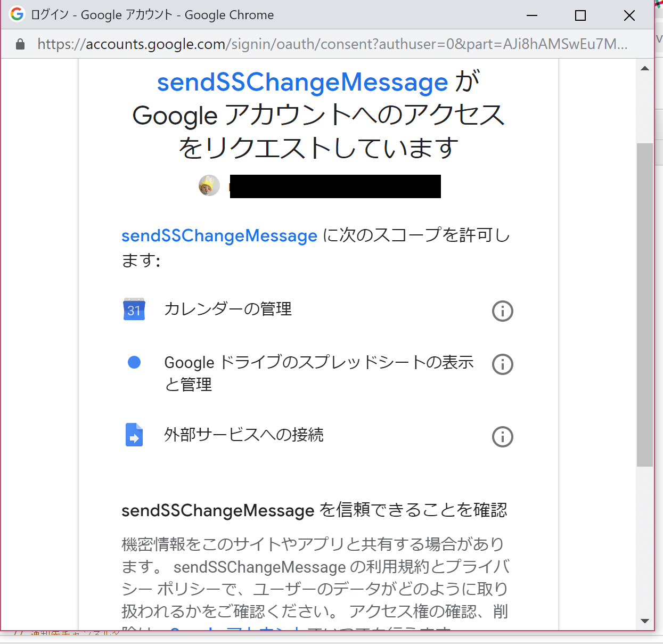This screenshot has height=644, width=663.
Task: Click the Google Calendar icon
Action: [134, 309]
